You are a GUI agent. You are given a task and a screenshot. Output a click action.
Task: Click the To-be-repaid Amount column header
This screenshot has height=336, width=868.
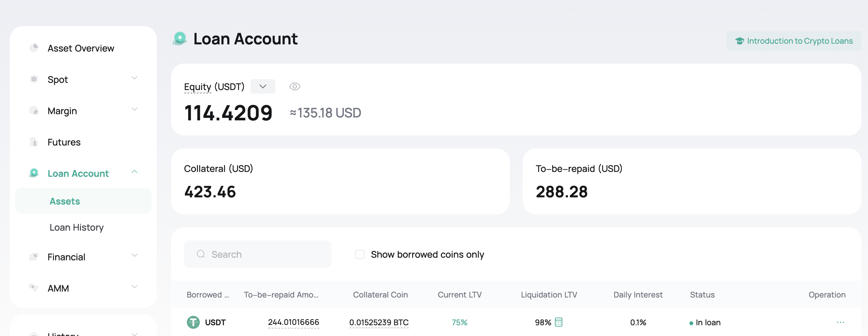[281, 295]
